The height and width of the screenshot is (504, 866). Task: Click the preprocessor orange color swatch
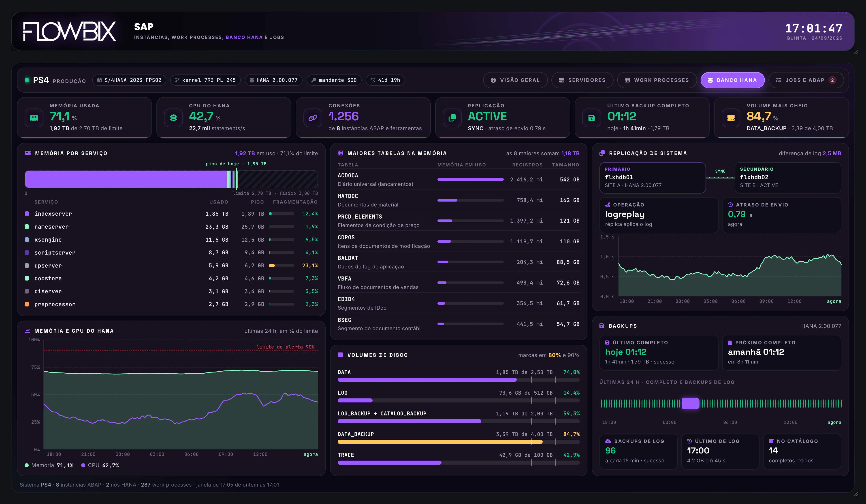point(27,304)
